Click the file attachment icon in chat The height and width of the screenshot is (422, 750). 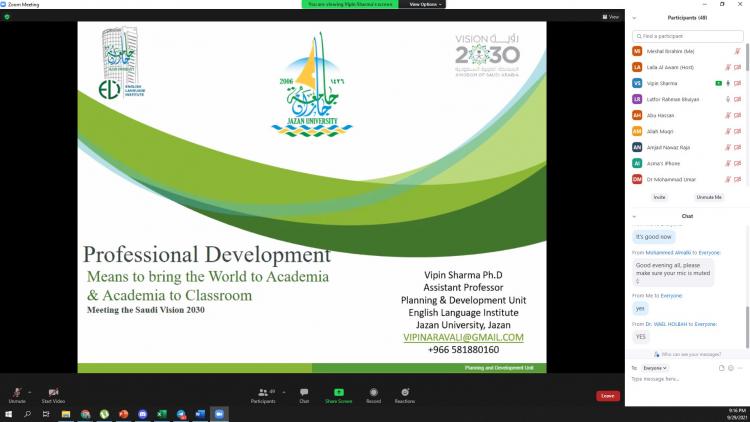click(720, 368)
